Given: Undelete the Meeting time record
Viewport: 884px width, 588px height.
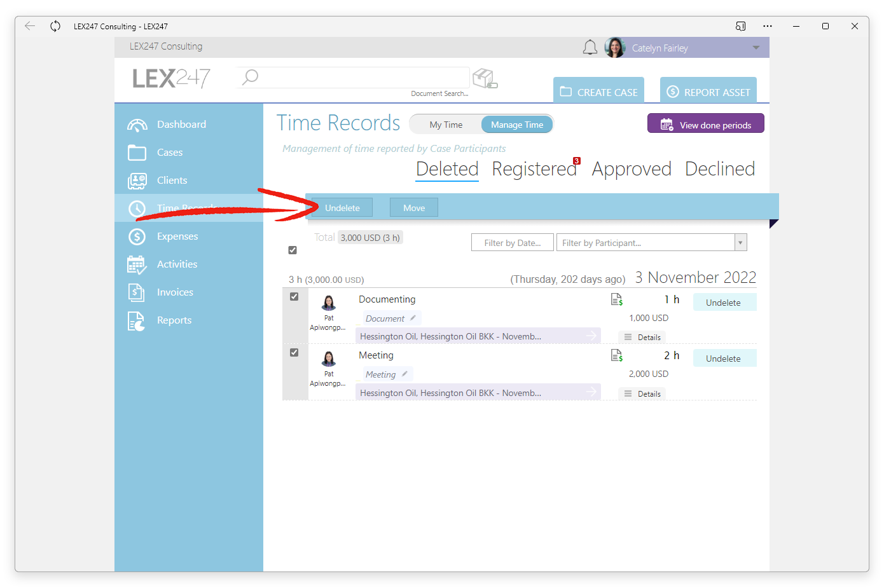Looking at the screenshot, I should pyautogui.click(x=724, y=358).
